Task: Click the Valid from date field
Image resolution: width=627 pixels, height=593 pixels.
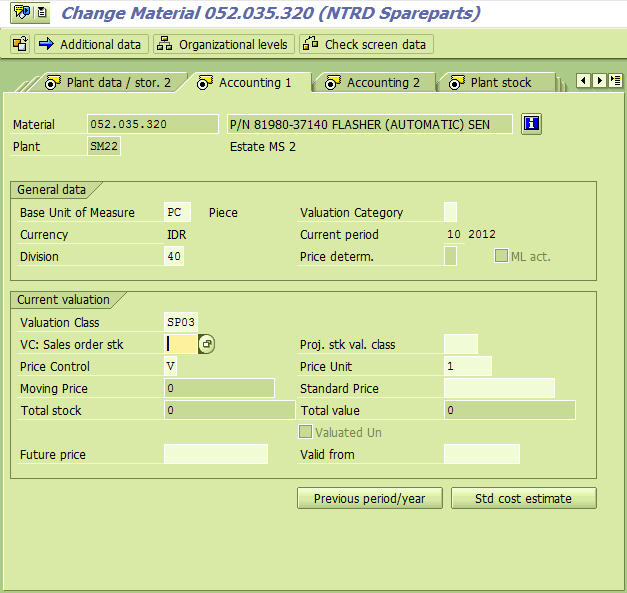Action: (x=482, y=454)
